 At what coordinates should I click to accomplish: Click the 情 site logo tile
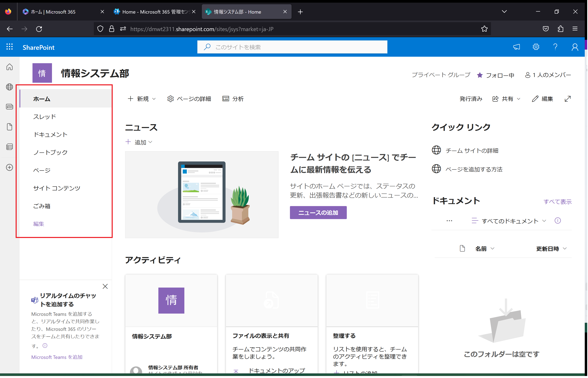click(x=42, y=73)
